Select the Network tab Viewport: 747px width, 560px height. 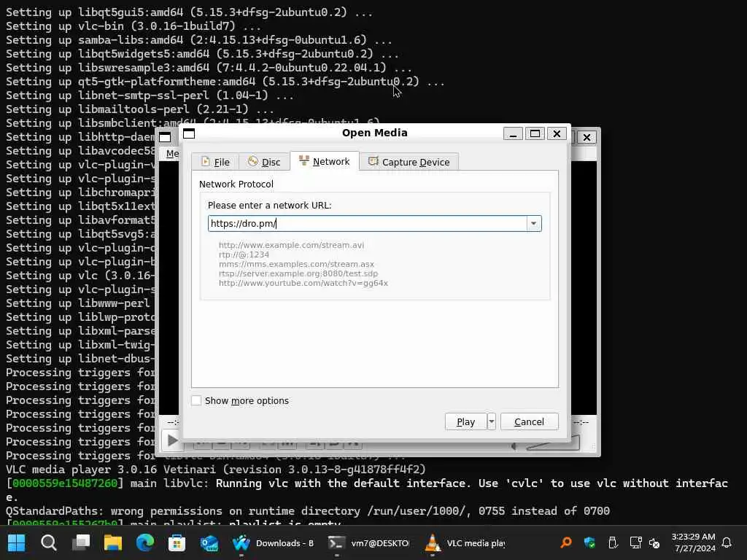[325, 161]
